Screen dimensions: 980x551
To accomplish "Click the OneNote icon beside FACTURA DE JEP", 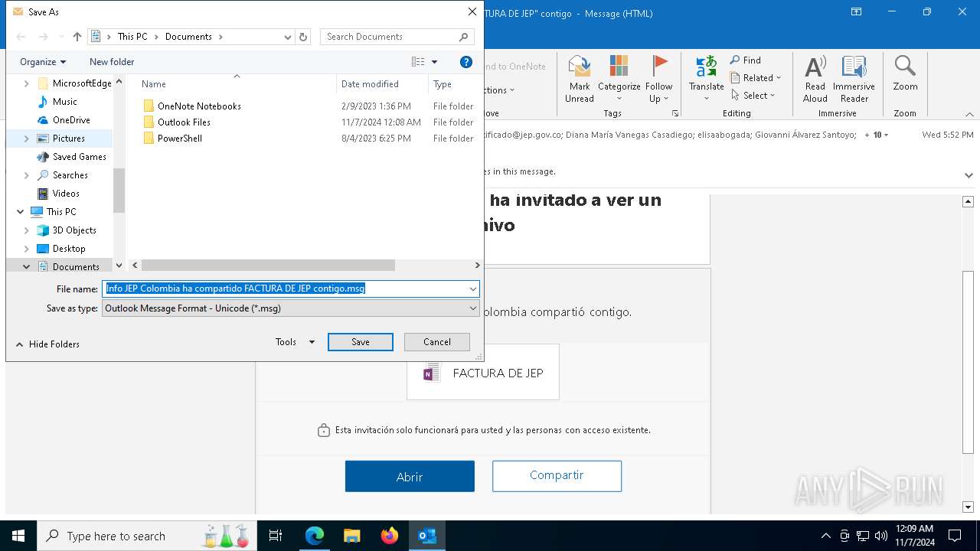I will click(432, 373).
